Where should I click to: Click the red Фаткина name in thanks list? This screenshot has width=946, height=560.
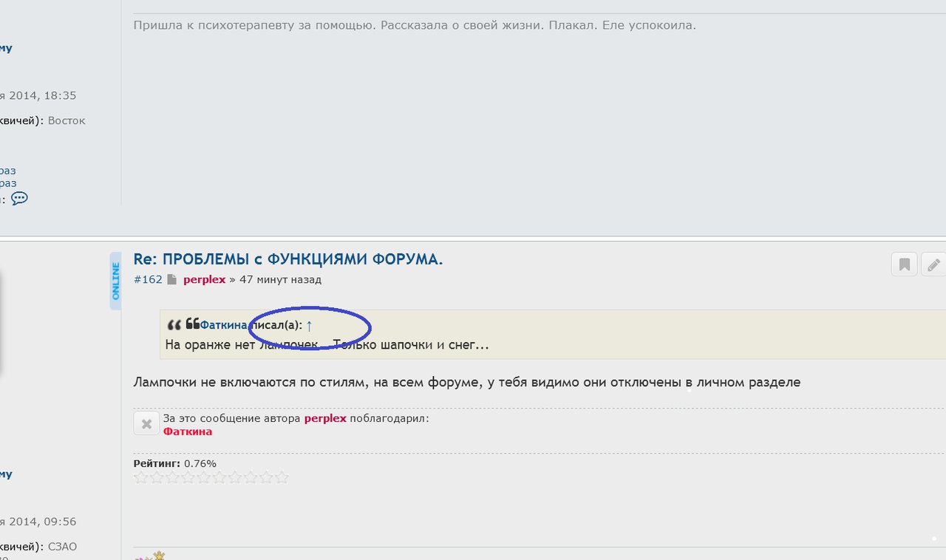(187, 431)
